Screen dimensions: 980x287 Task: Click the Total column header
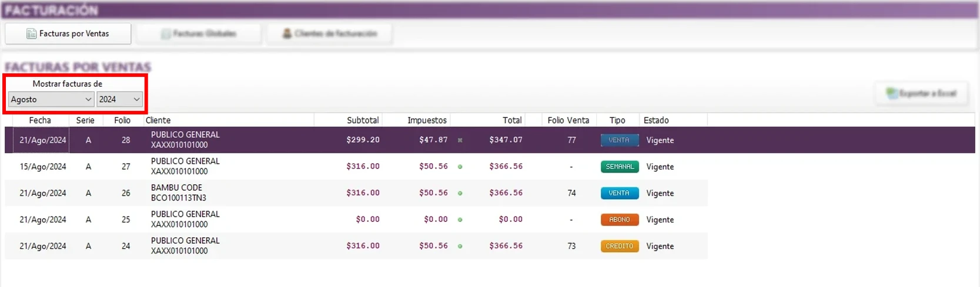[x=511, y=120]
